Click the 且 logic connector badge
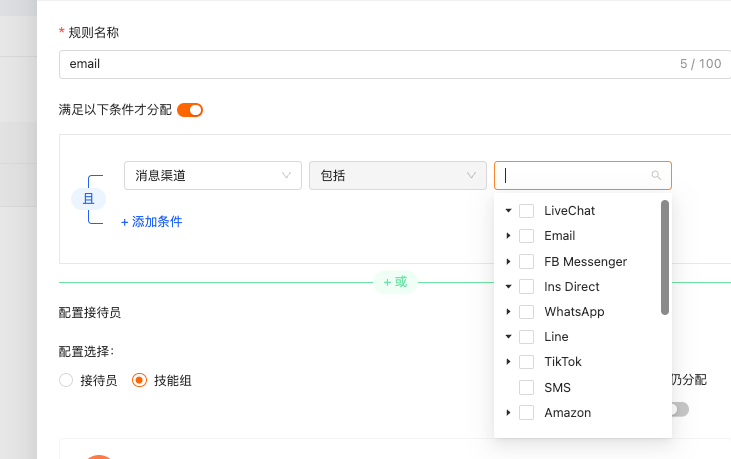 click(89, 199)
